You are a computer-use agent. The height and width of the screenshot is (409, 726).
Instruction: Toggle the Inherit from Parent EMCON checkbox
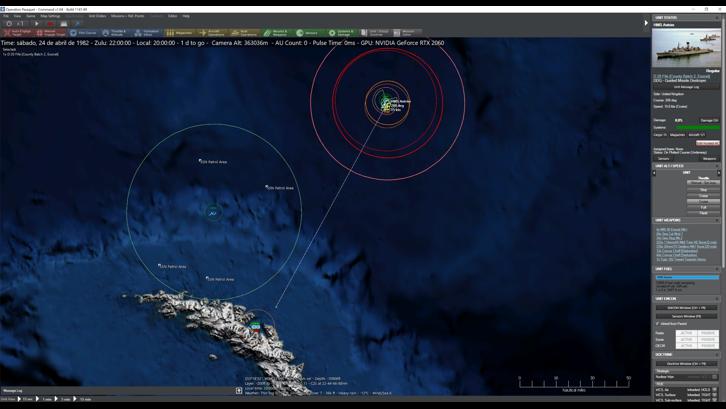[657, 323]
